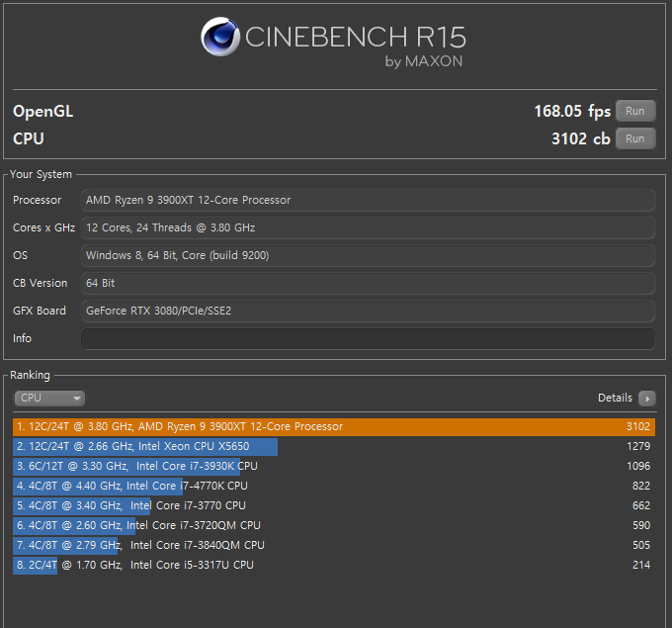The height and width of the screenshot is (628, 672).
Task: Click into the Info input field
Action: 368,339
